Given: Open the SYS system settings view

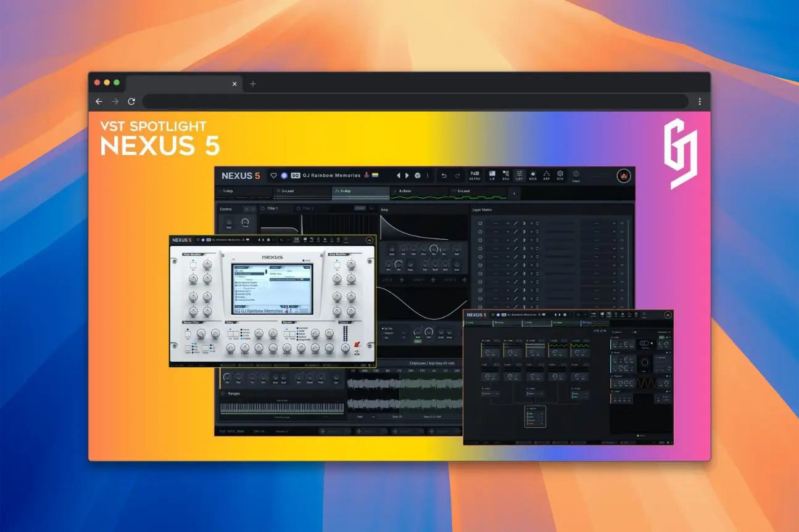Looking at the screenshot, I should tap(560, 176).
